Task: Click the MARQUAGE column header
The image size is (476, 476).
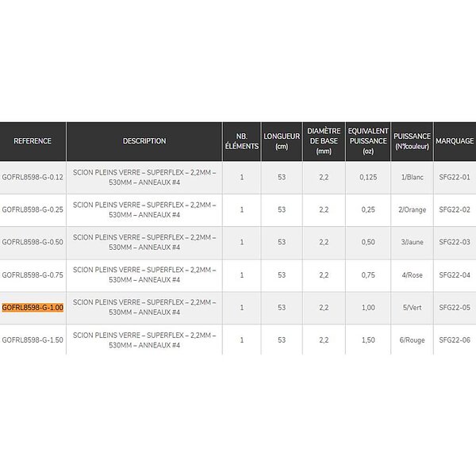Action: coord(455,141)
